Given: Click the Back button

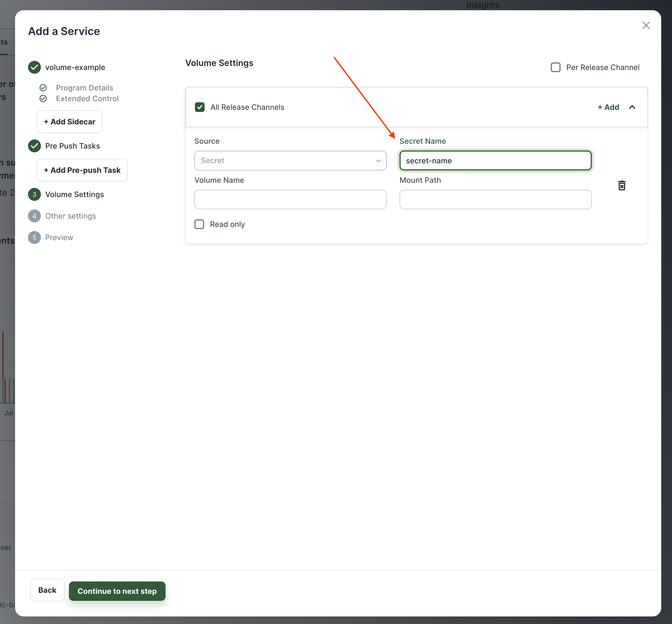Looking at the screenshot, I should [x=47, y=590].
